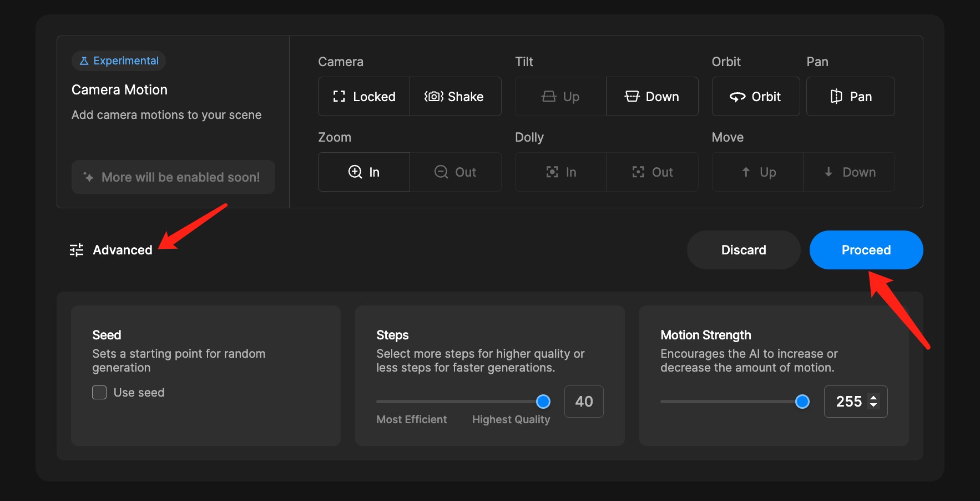
Task: Select the Pan motion icon
Action: point(836,97)
